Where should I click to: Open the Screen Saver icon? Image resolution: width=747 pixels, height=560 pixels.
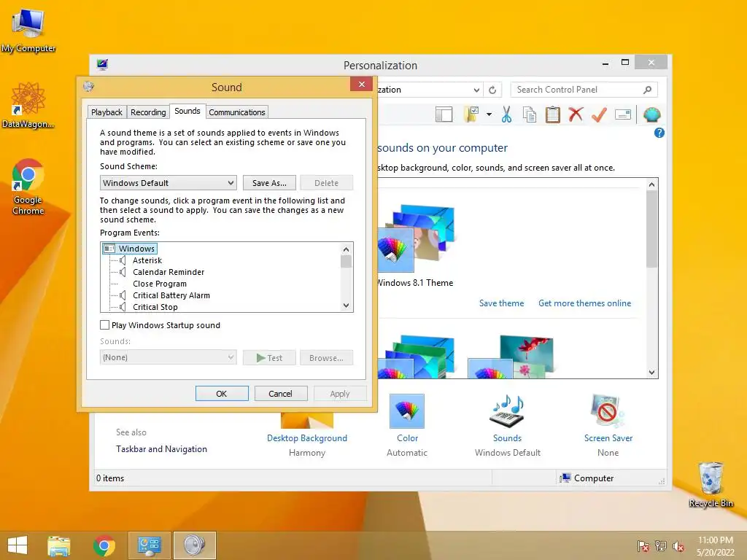coord(608,411)
